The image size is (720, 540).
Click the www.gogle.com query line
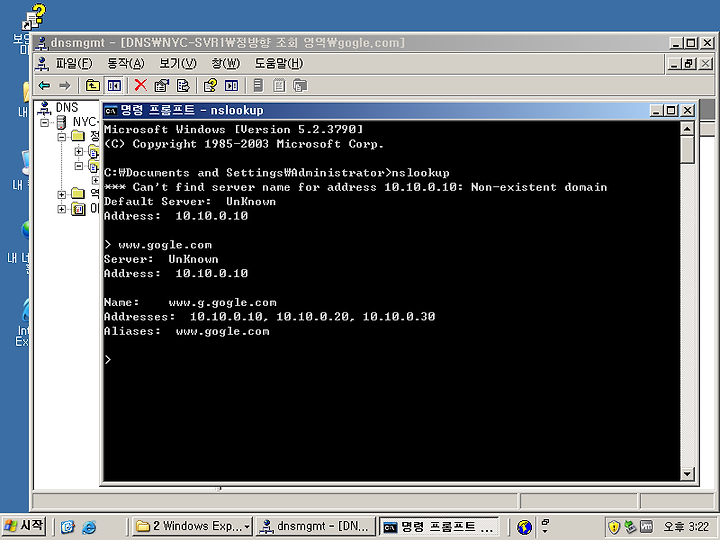click(158, 245)
